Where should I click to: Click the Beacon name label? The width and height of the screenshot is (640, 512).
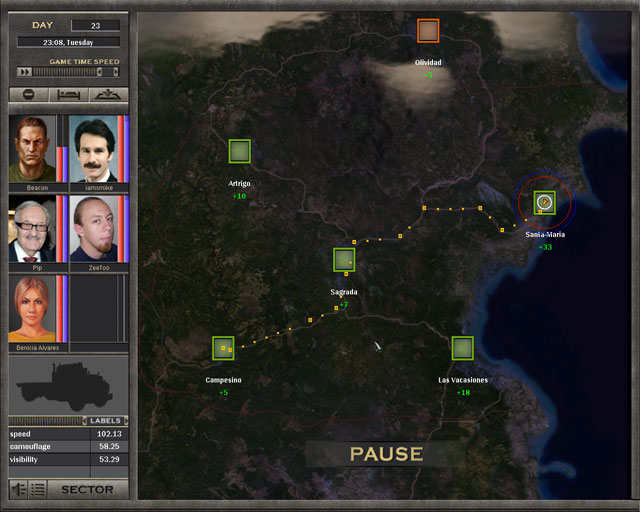[x=38, y=188]
